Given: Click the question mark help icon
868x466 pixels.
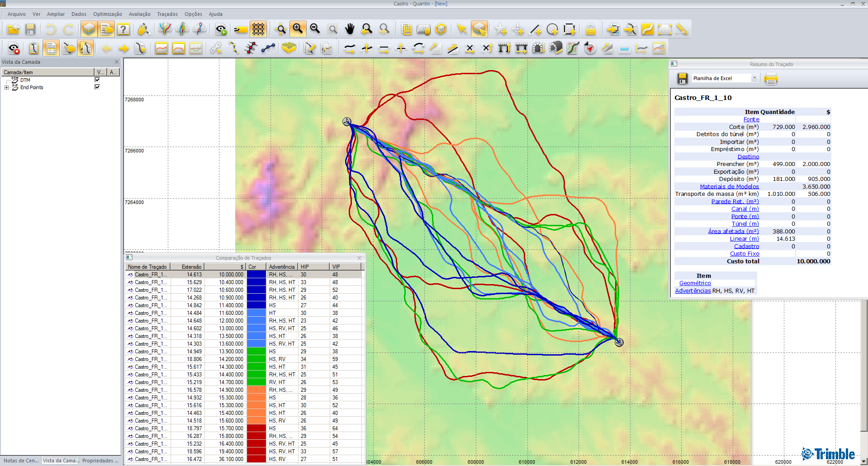Looking at the screenshot, I should click(123, 29).
